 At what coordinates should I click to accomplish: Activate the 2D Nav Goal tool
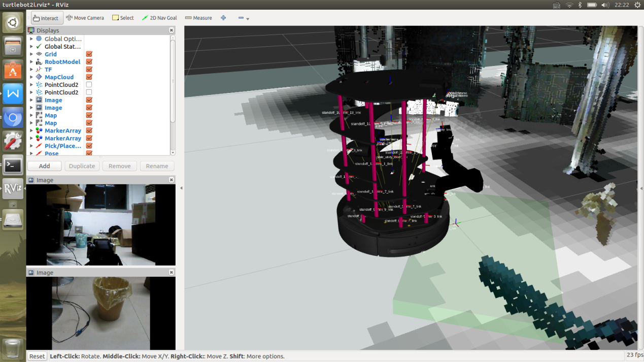tap(159, 18)
